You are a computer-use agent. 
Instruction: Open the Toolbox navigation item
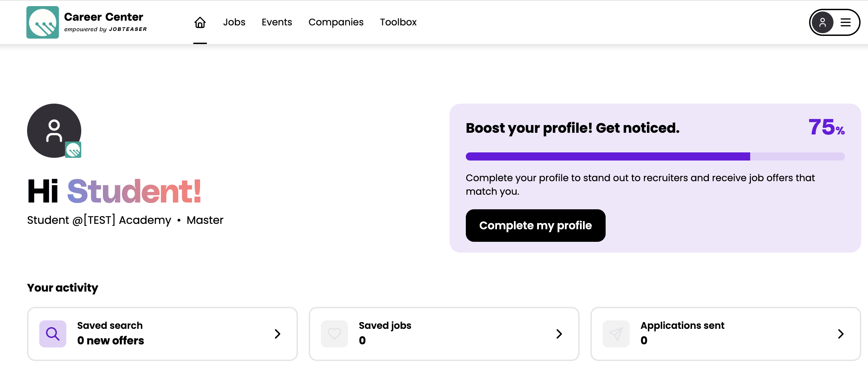click(x=398, y=22)
